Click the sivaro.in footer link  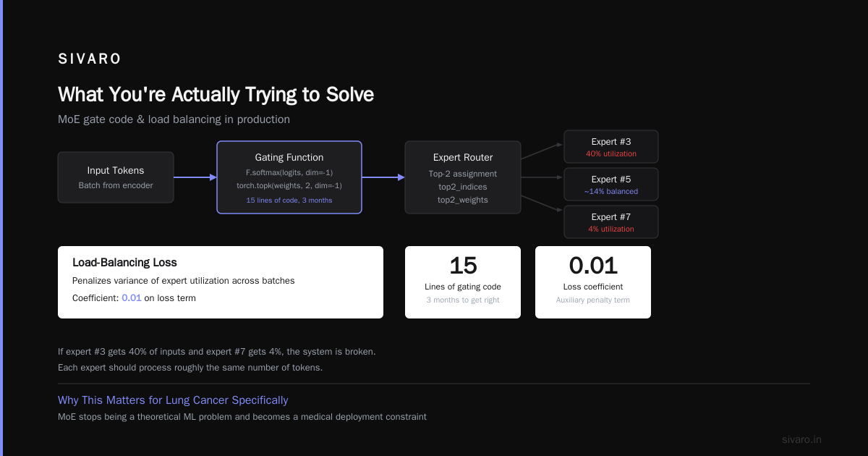pos(802,439)
